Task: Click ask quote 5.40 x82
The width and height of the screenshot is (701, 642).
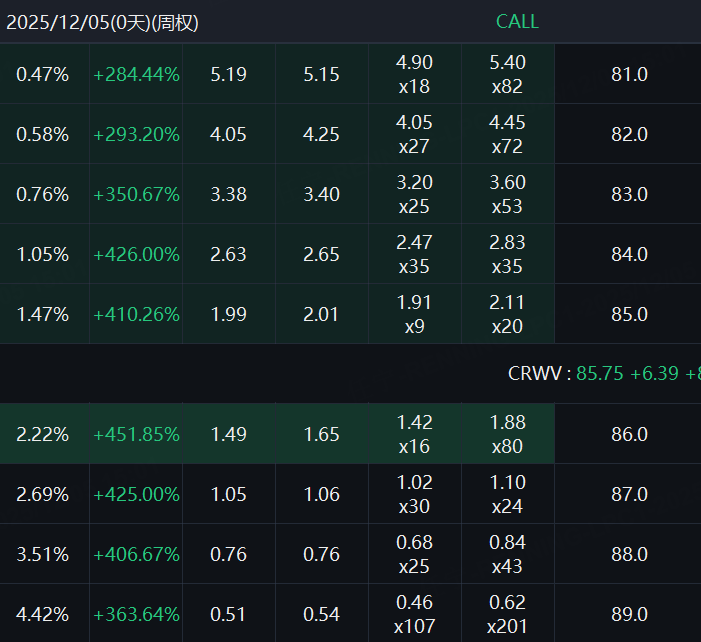Action: (x=507, y=74)
